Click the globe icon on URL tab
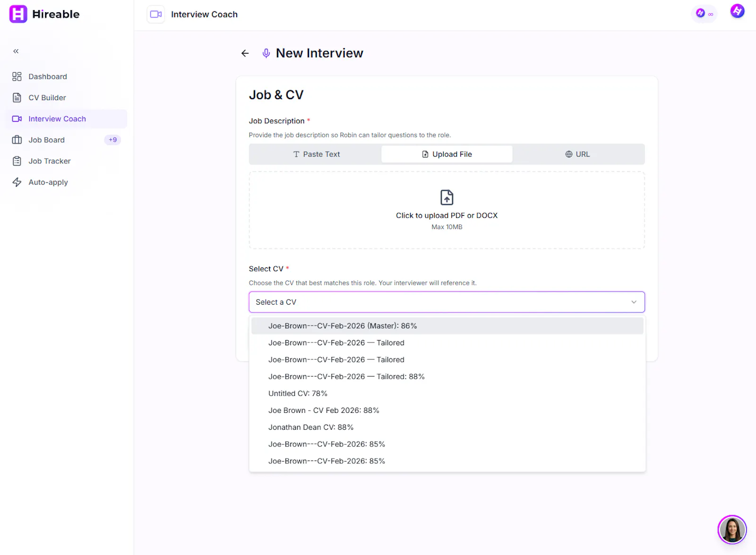This screenshot has height=555, width=756. (569, 154)
